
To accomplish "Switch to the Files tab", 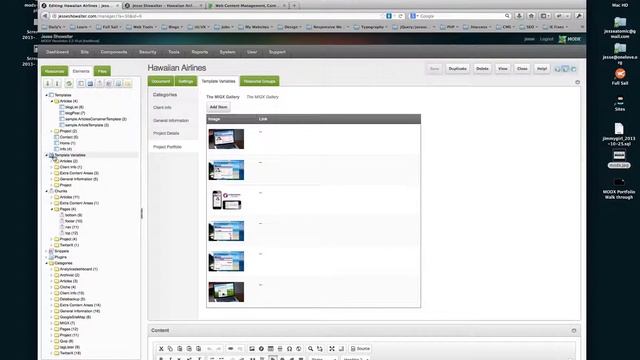I will (x=102, y=71).
